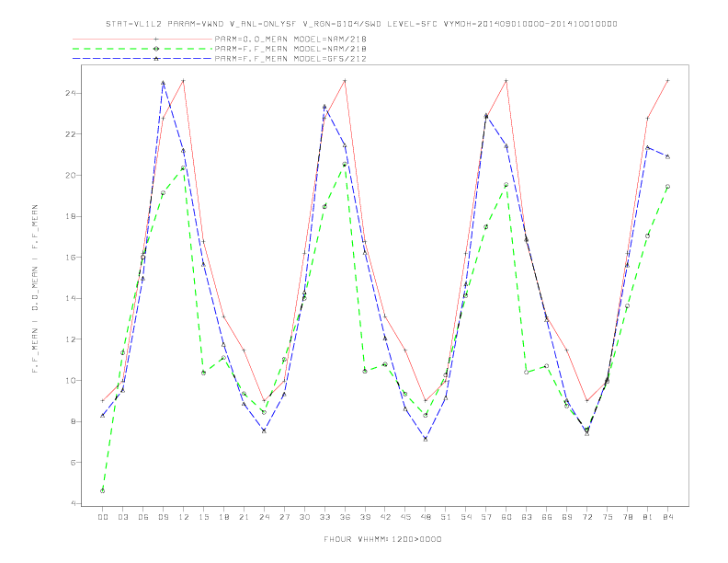Click x-axis tick label 30
The width and height of the screenshot is (728, 563).
coord(304,517)
